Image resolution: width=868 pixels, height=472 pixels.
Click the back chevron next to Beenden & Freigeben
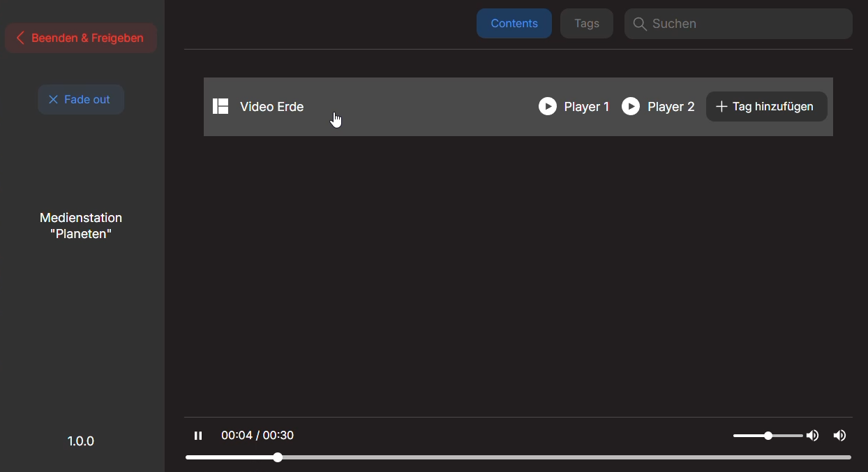pos(20,38)
